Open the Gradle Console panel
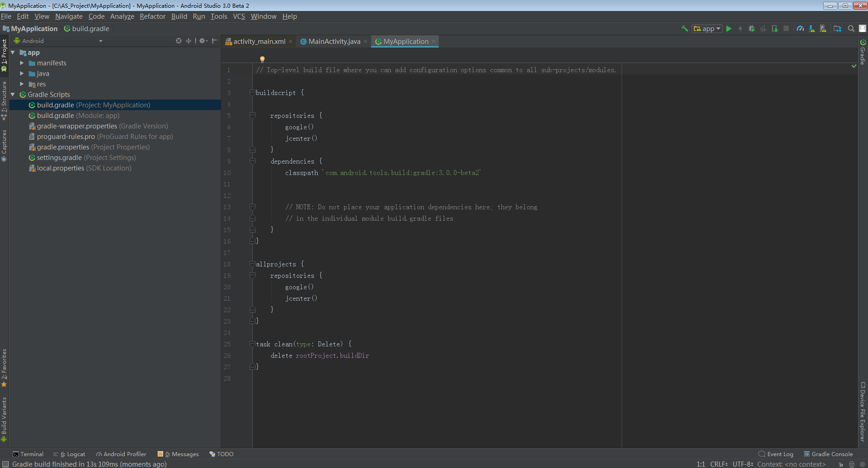The height and width of the screenshot is (468, 868). click(x=829, y=454)
